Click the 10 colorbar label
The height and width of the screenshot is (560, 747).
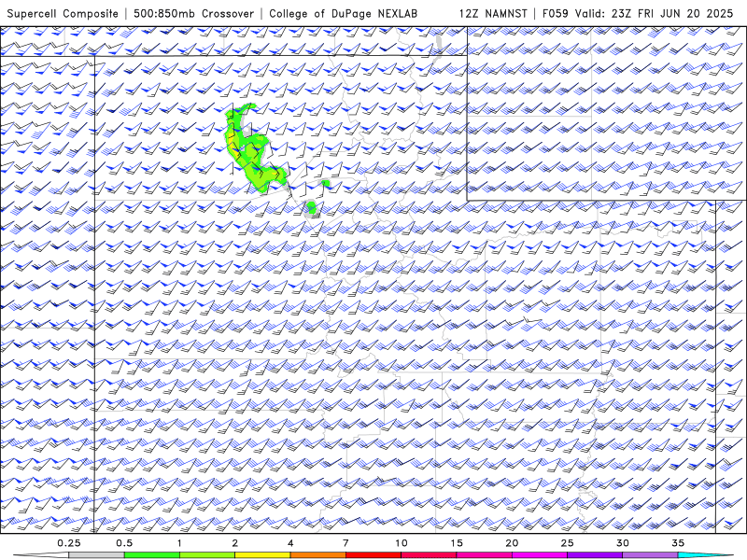click(x=402, y=543)
